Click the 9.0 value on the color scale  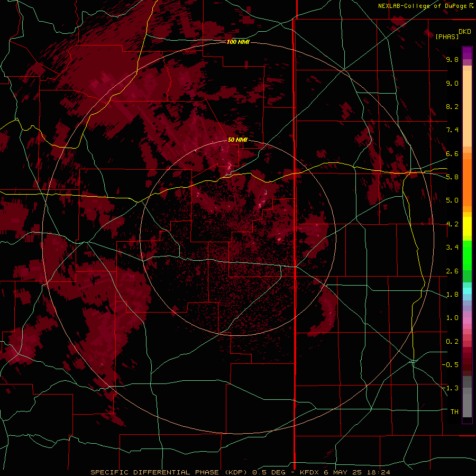(452, 83)
